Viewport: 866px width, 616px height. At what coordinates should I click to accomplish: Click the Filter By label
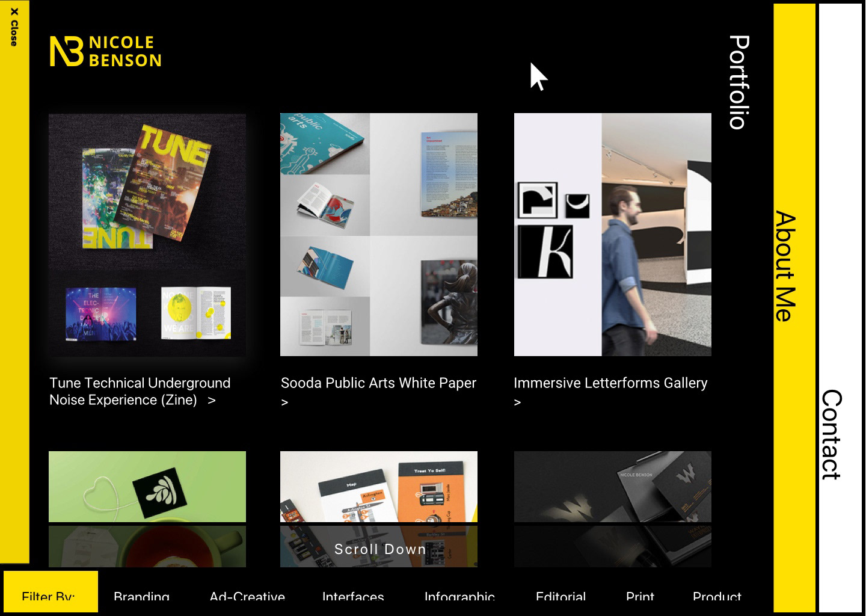[48, 596]
